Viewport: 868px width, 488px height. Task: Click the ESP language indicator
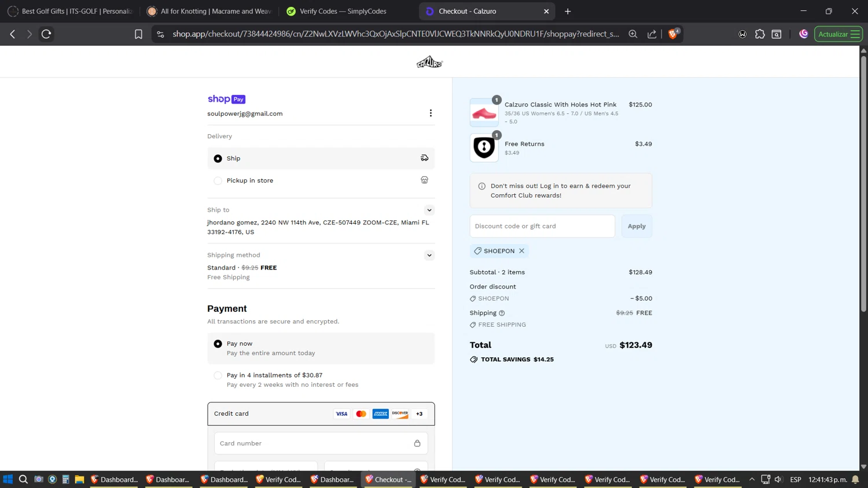pyautogui.click(x=796, y=479)
